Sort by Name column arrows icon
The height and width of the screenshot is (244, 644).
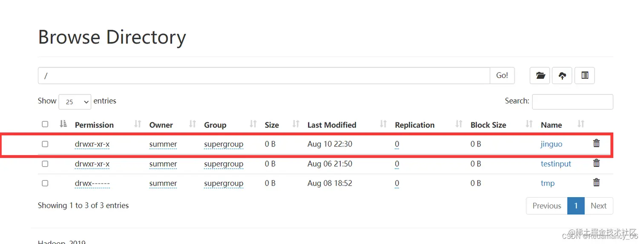coord(581,124)
